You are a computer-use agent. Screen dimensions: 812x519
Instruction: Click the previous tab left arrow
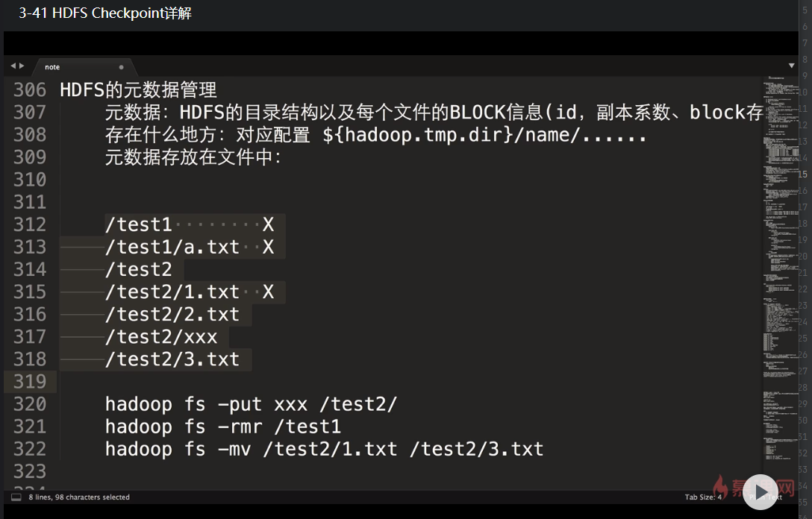click(x=13, y=66)
